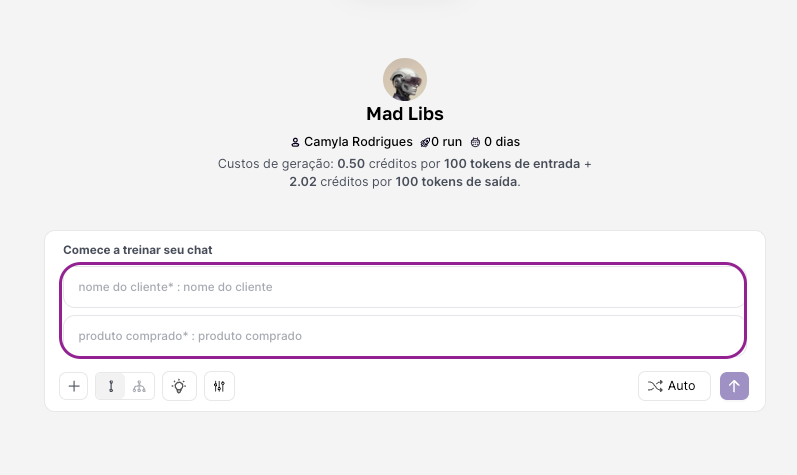The height and width of the screenshot is (475, 797).
Task: Focus the nome do cliente input field
Action: [404, 287]
